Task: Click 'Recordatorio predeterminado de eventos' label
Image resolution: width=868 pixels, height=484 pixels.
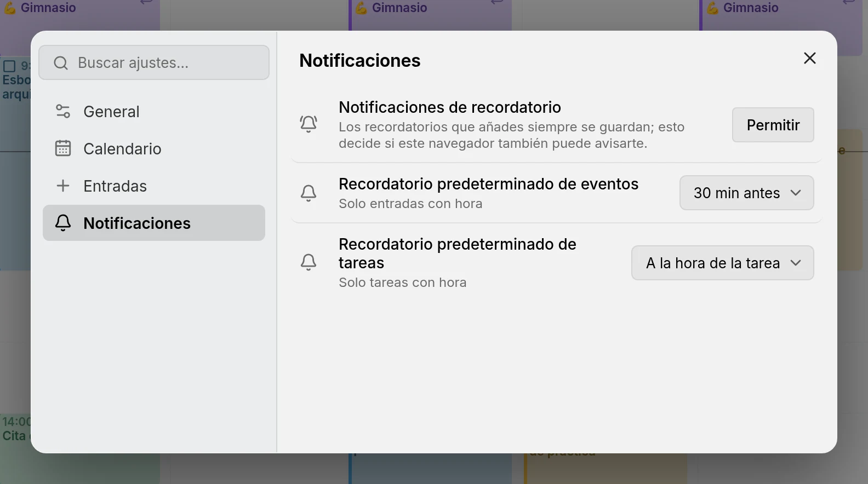Action: click(x=489, y=184)
